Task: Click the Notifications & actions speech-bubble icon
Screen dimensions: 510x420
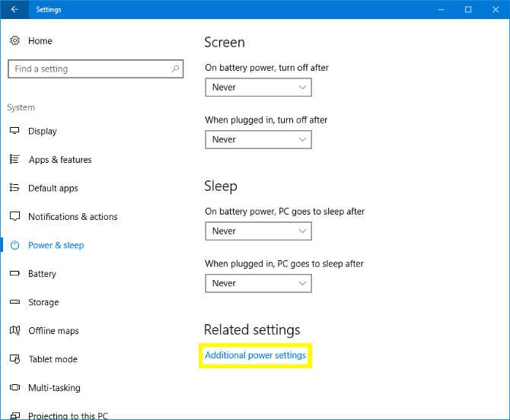Action: [14, 216]
